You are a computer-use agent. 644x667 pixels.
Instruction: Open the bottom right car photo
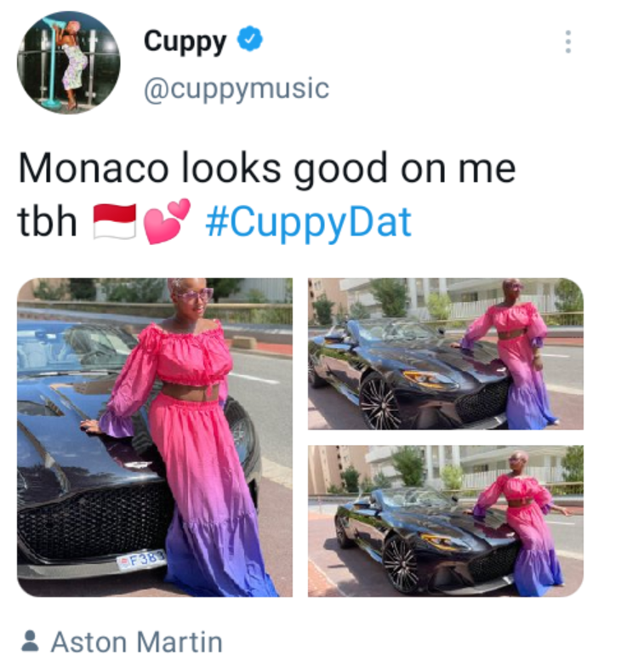tap(446, 521)
